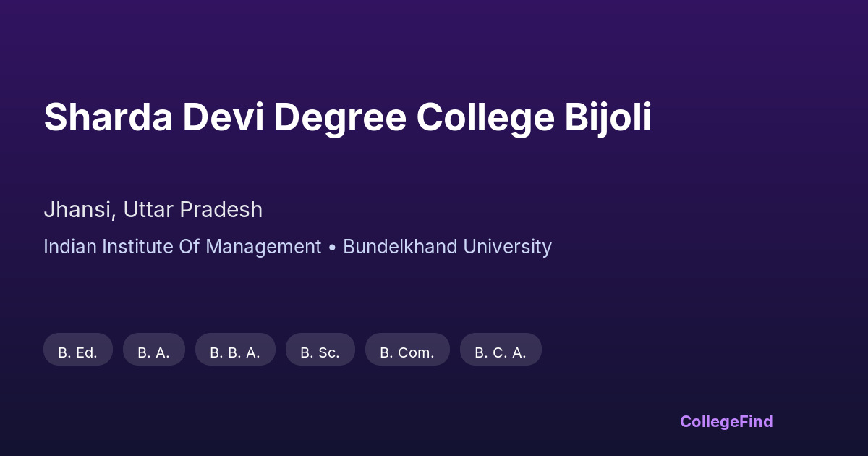Select the B. Com. course tag
Screen dimensions: 868x456
pos(407,352)
